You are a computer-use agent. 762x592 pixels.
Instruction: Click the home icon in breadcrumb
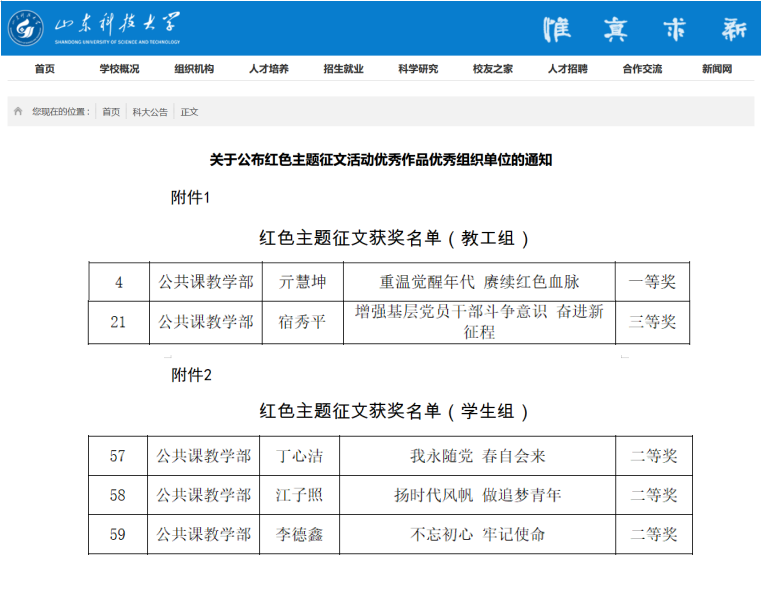[x=18, y=112]
